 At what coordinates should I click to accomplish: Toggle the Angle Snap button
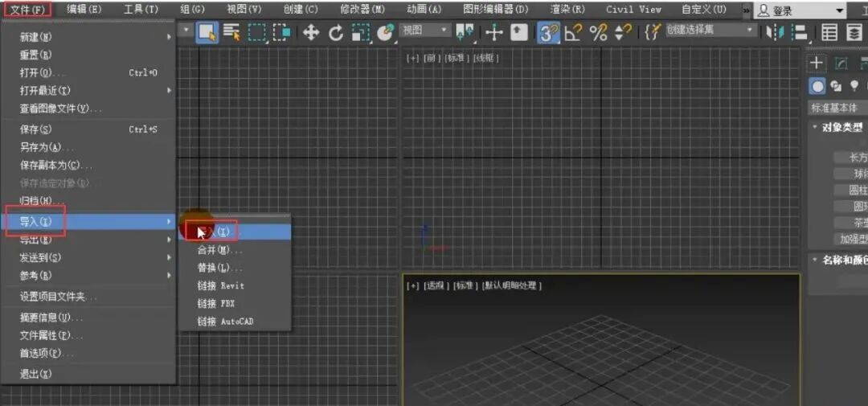tap(573, 33)
